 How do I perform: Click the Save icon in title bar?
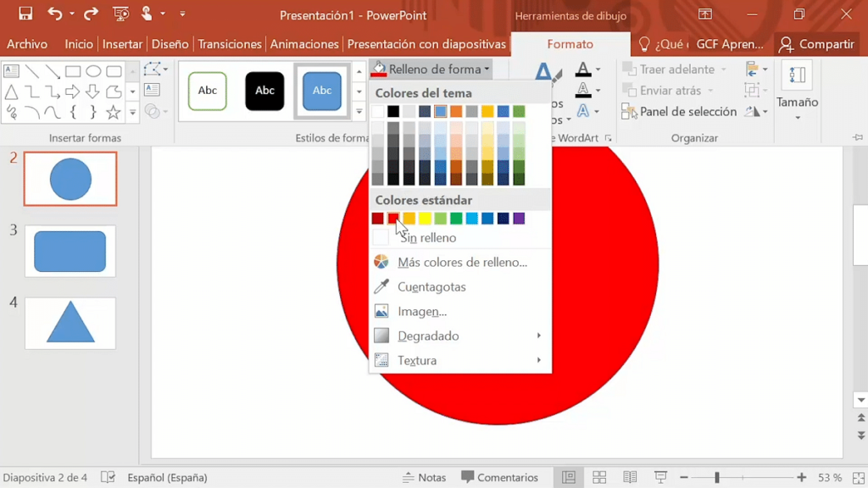tap(25, 14)
